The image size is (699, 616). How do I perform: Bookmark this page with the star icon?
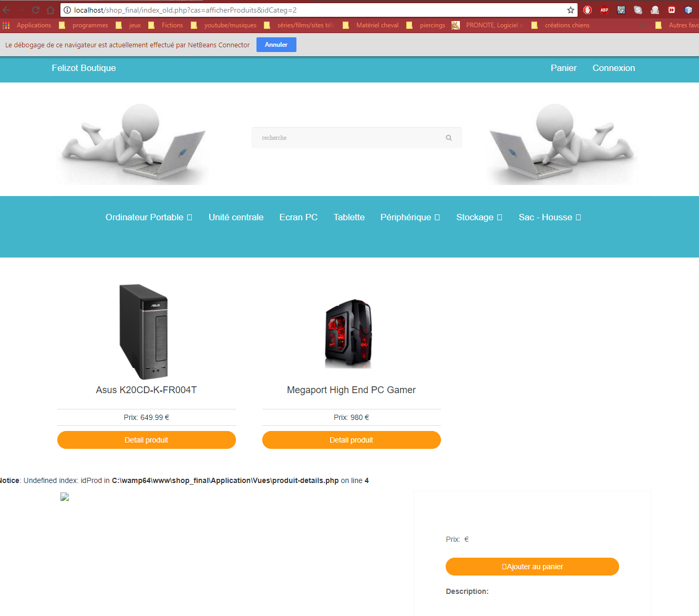tap(571, 10)
